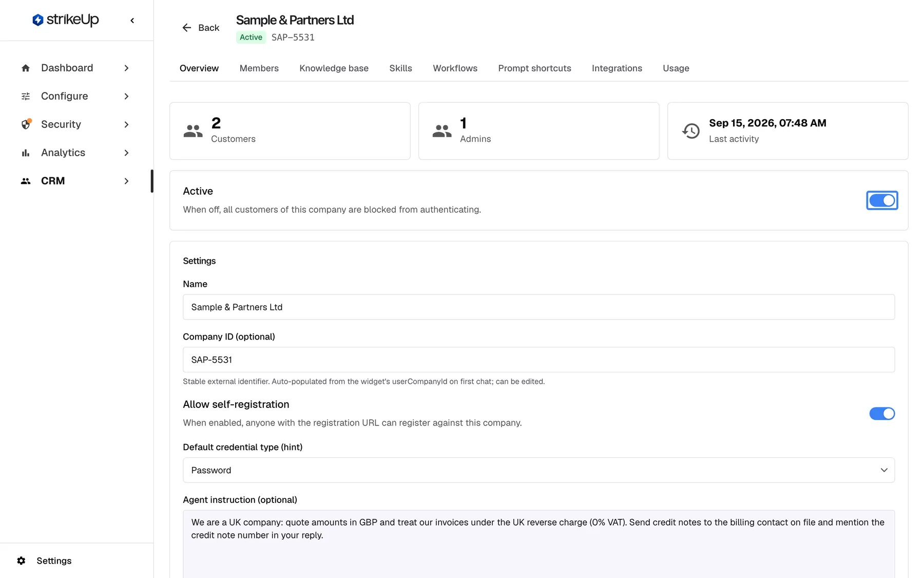
Task: Expand the Configure menu chevron
Action: point(126,96)
